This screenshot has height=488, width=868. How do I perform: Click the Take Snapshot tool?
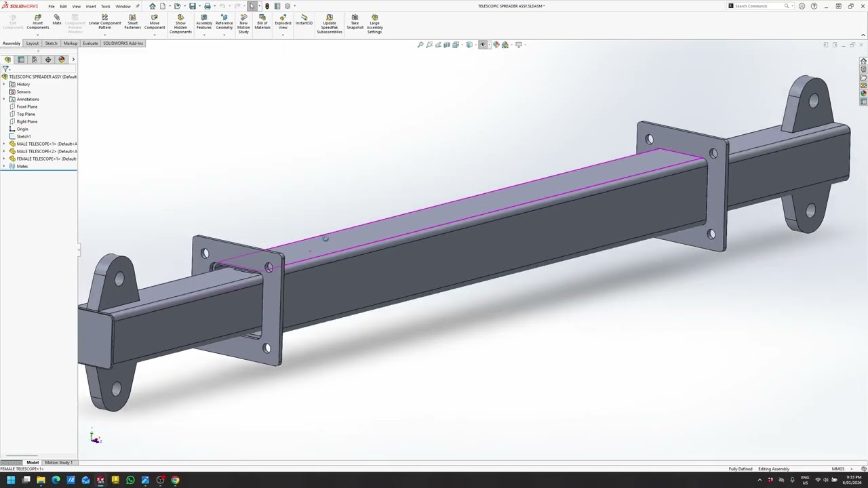pyautogui.click(x=355, y=22)
